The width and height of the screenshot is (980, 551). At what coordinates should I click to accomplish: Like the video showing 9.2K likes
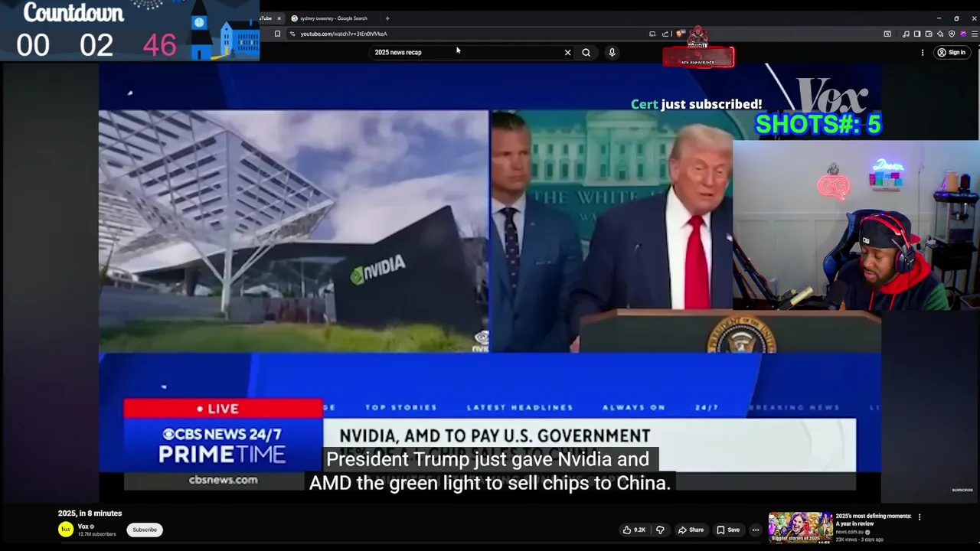pyautogui.click(x=634, y=530)
